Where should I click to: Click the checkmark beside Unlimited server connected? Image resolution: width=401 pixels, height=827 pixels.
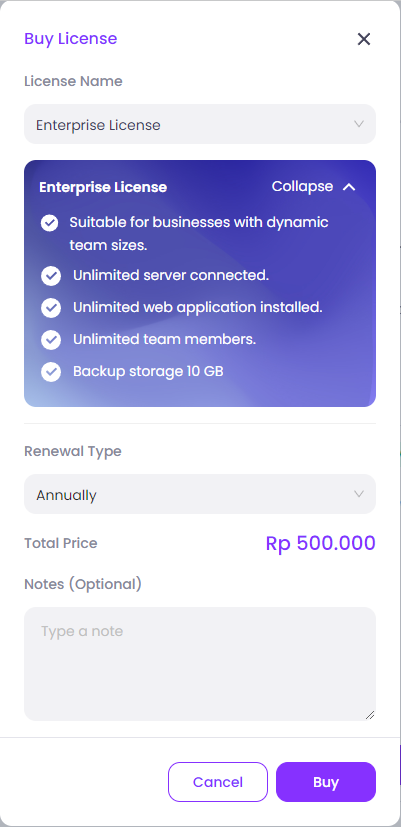click(x=51, y=276)
